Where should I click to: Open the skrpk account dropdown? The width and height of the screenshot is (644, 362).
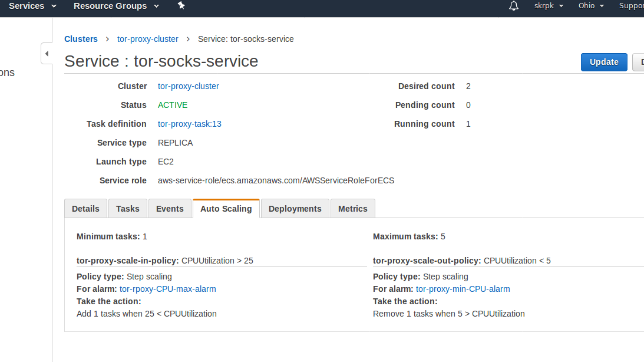549,6
